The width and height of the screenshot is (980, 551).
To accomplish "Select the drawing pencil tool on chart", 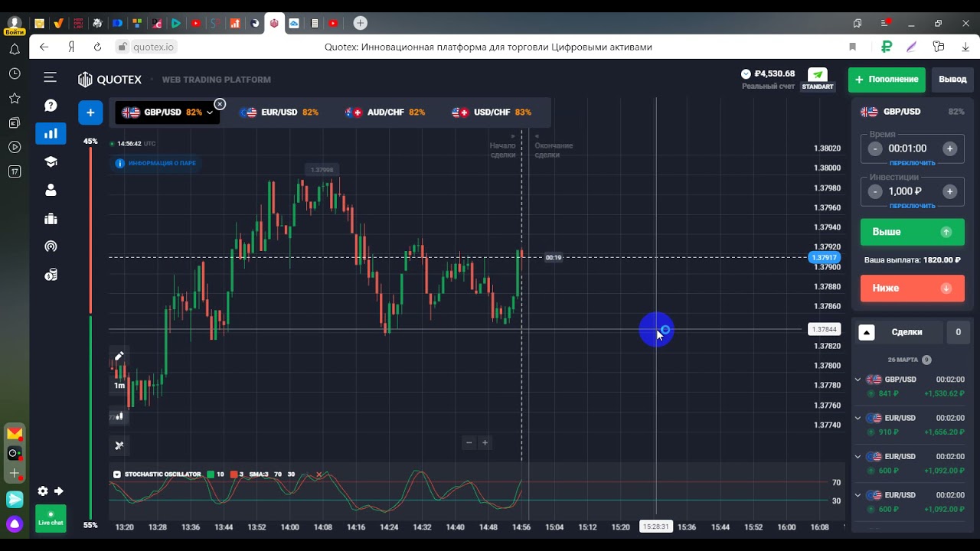I will coord(119,357).
